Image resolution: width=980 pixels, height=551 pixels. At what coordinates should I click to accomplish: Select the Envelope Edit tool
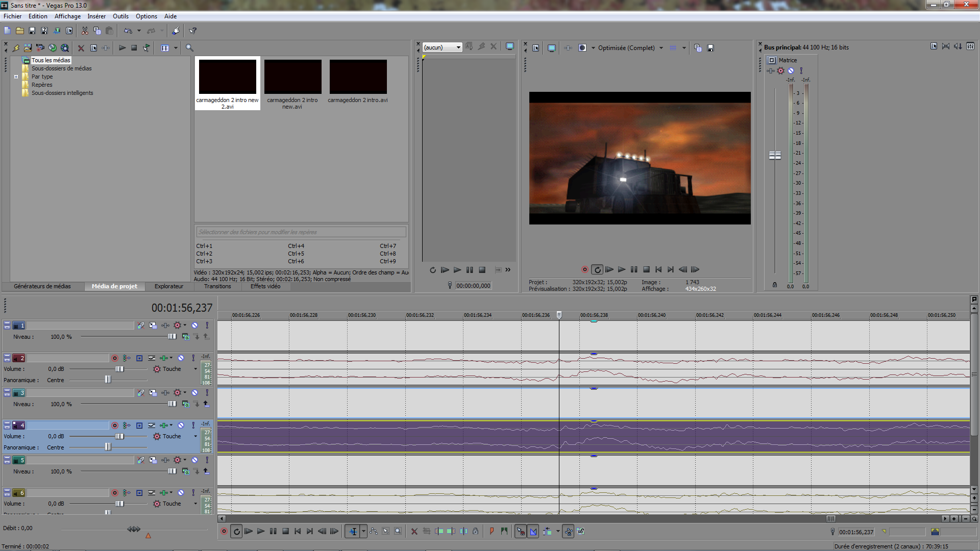click(374, 531)
